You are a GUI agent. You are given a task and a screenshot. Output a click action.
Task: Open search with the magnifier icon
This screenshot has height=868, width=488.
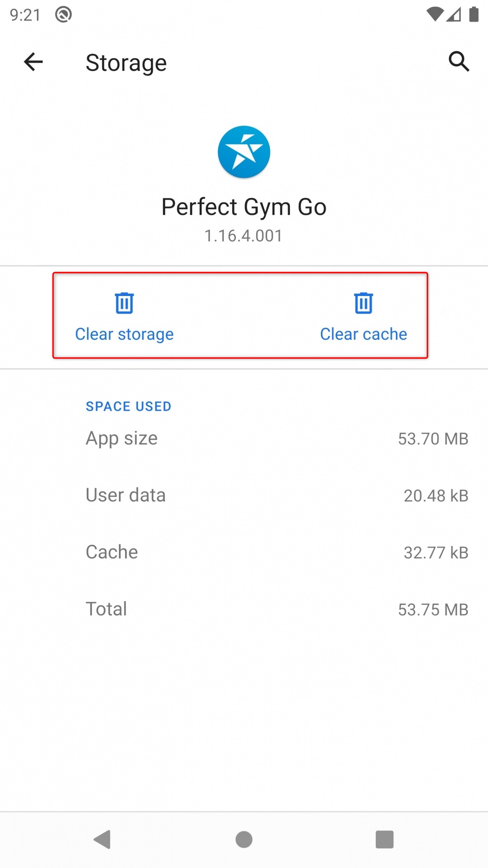pos(459,61)
